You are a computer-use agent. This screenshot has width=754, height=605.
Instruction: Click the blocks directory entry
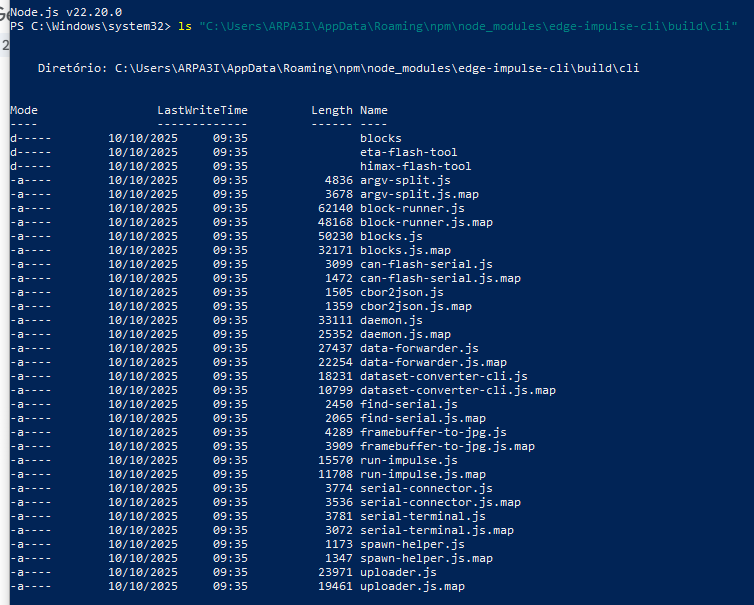381,138
